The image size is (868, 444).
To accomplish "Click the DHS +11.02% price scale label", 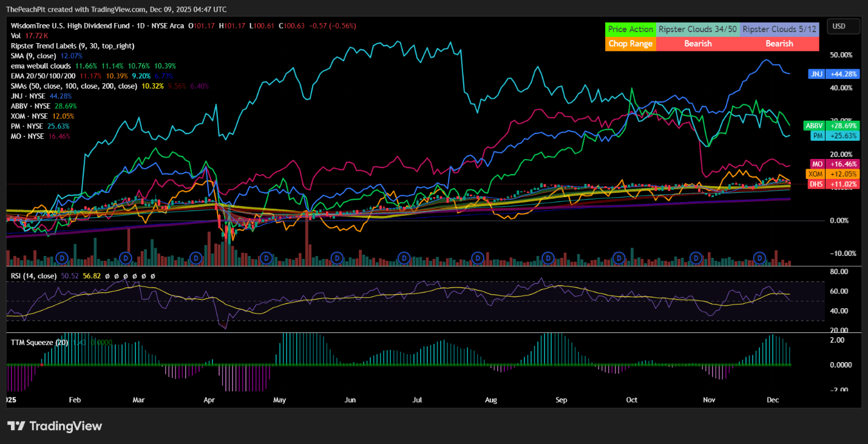I will (833, 184).
